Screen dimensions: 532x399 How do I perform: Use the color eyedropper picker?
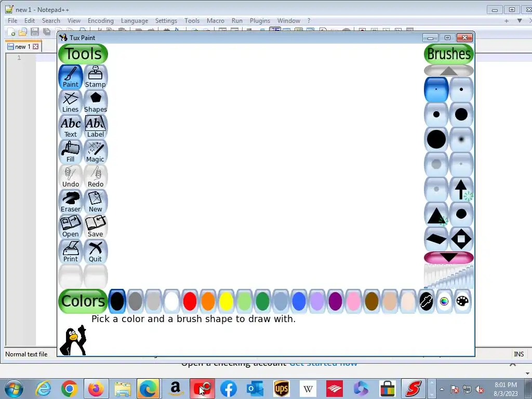(x=426, y=301)
